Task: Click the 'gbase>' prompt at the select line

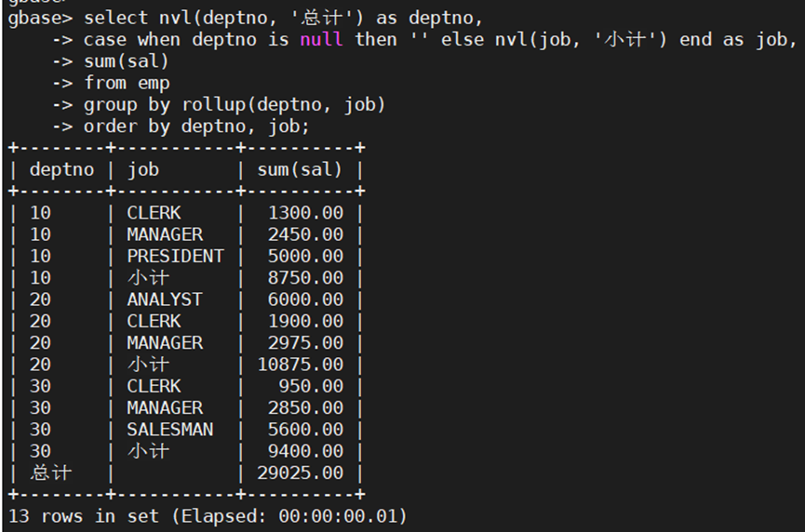Action: (41, 19)
